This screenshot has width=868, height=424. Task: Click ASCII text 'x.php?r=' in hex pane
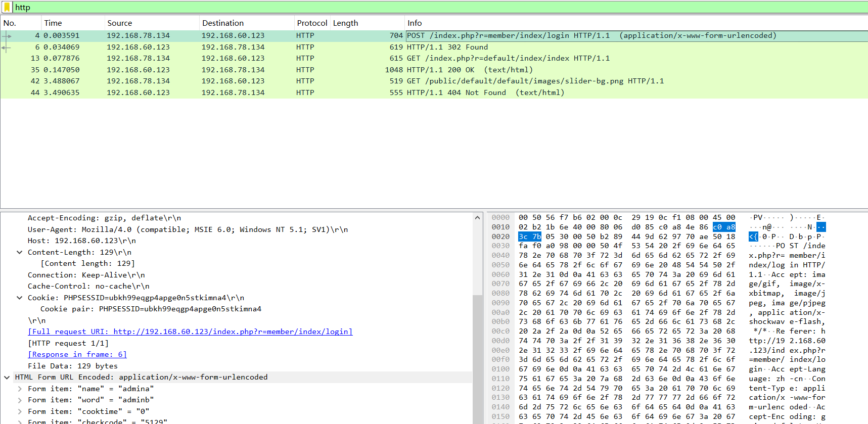pos(767,255)
